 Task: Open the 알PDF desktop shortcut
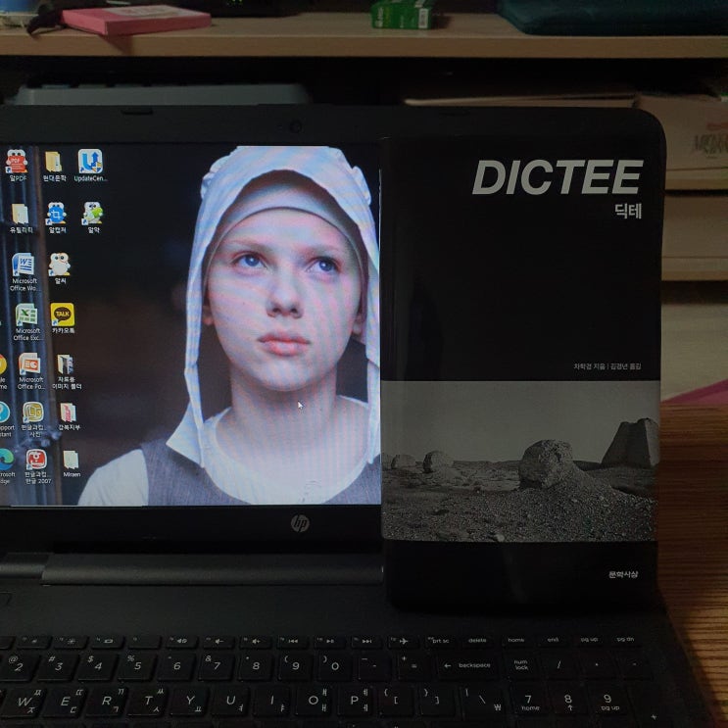[17, 166]
